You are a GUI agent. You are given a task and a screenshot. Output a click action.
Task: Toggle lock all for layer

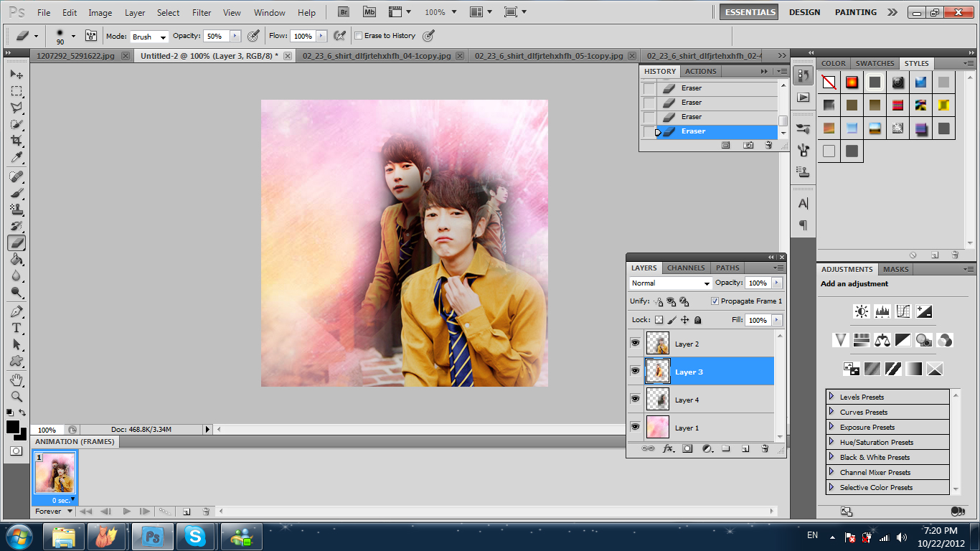698,320
